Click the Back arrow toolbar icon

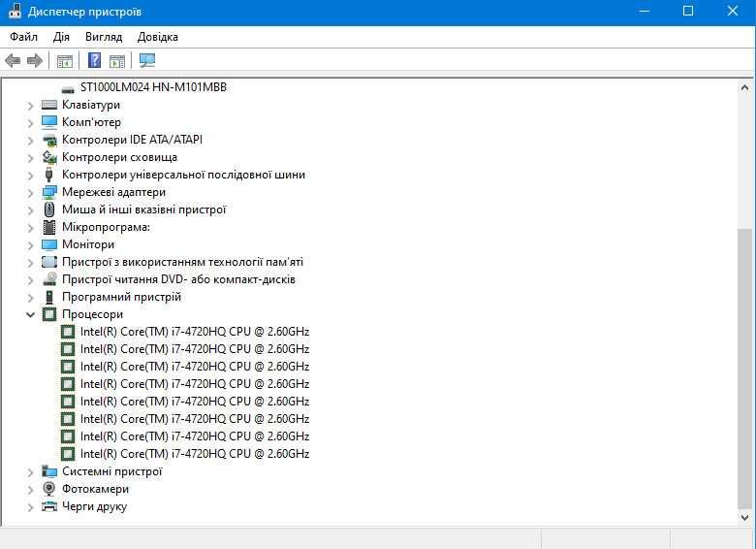coord(13,61)
